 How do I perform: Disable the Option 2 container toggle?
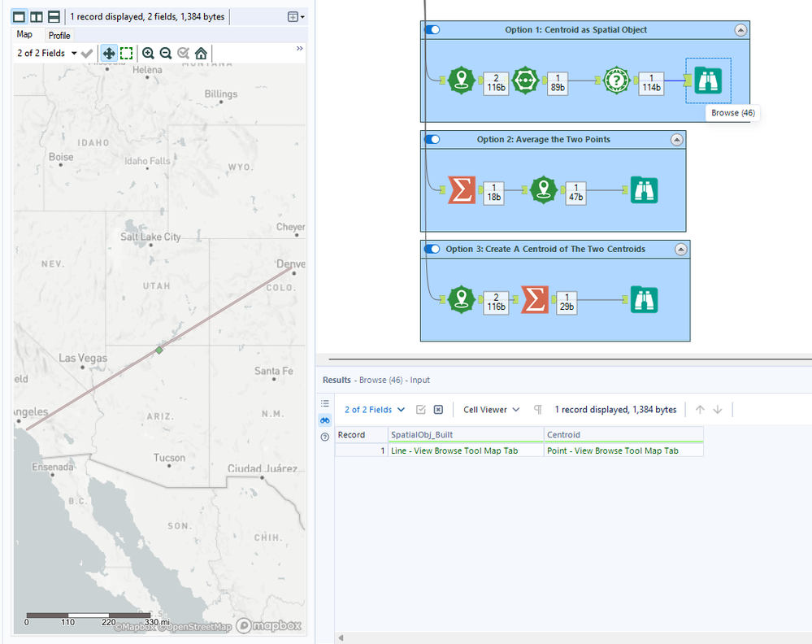point(432,139)
